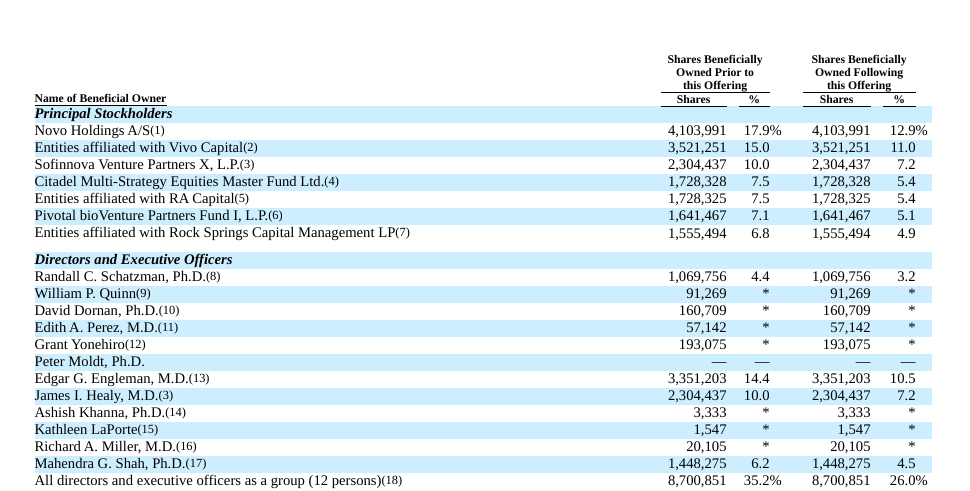Click Mahendra Shah prior percentage 6.2
970x491 pixels.
click(x=760, y=464)
